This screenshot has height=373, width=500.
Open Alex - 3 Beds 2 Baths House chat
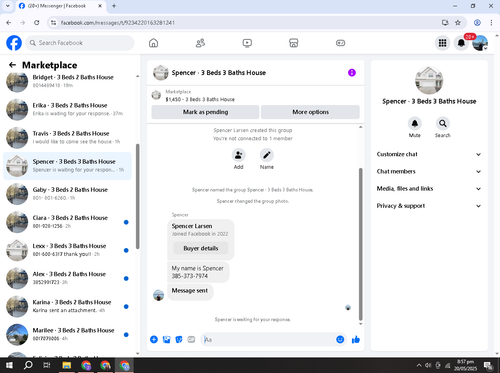[67, 278]
